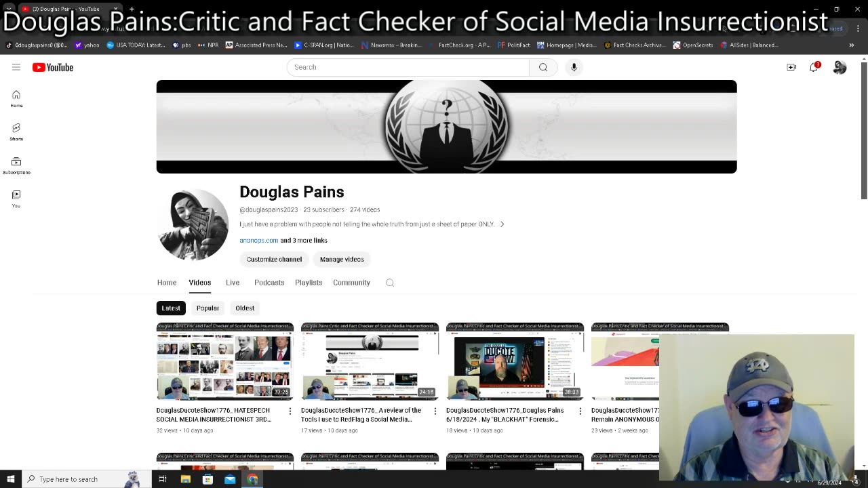868x488 pixels.
Task: Open the 24:18 RedFlag tools video thumbnail
Action: point(370,361)
